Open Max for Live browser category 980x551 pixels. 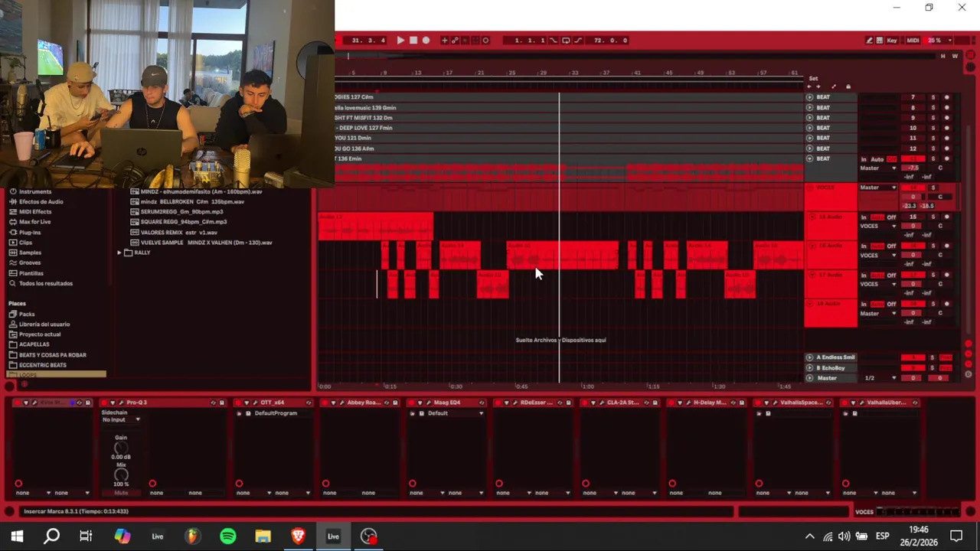(x=35, y=222)
